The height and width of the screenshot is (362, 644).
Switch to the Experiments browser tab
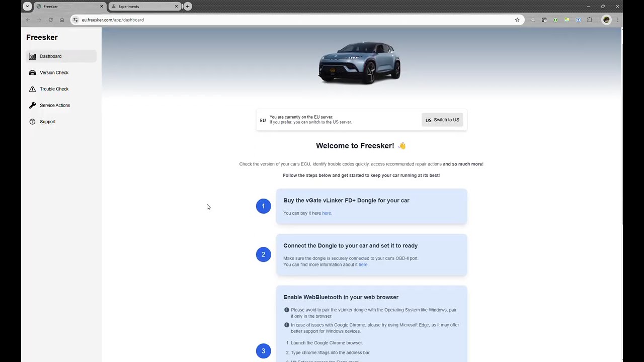tap(144, 7)
